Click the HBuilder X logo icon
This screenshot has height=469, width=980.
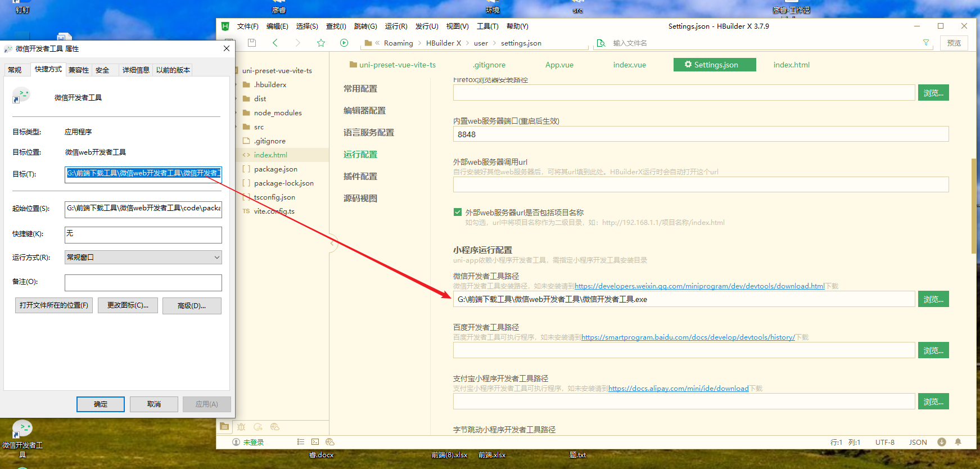coord(225,26)
